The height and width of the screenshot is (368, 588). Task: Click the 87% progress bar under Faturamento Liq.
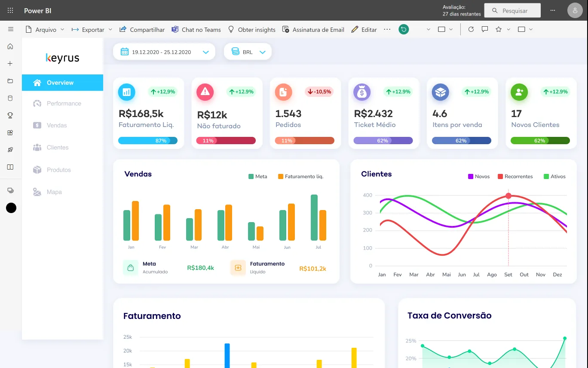tap(148, 141)
